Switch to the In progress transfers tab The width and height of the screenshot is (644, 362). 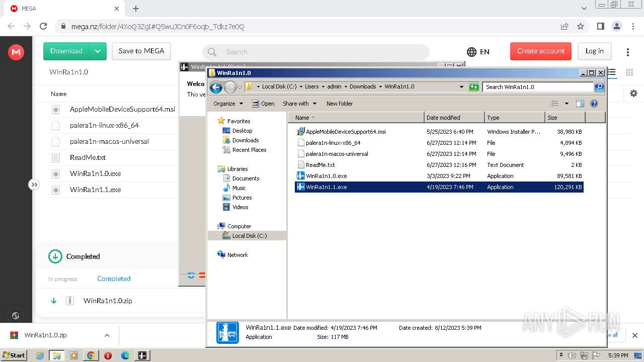63,279
